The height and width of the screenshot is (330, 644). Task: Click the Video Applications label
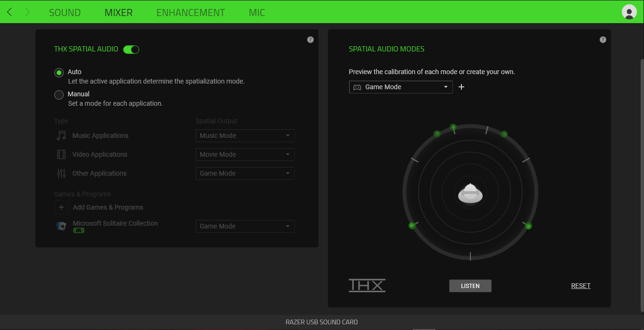(100, 154)
